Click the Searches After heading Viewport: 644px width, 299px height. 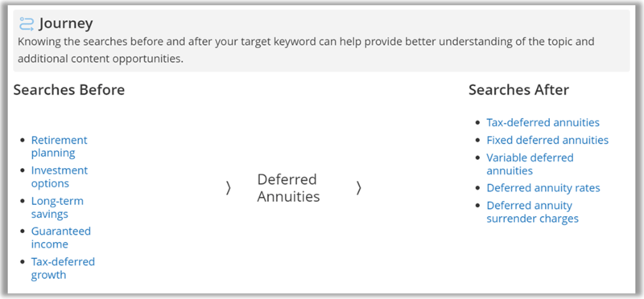[x=518, y=89]
